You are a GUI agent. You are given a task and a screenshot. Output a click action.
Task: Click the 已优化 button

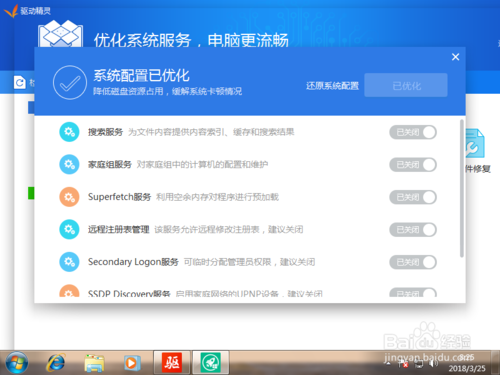(406, 85)
